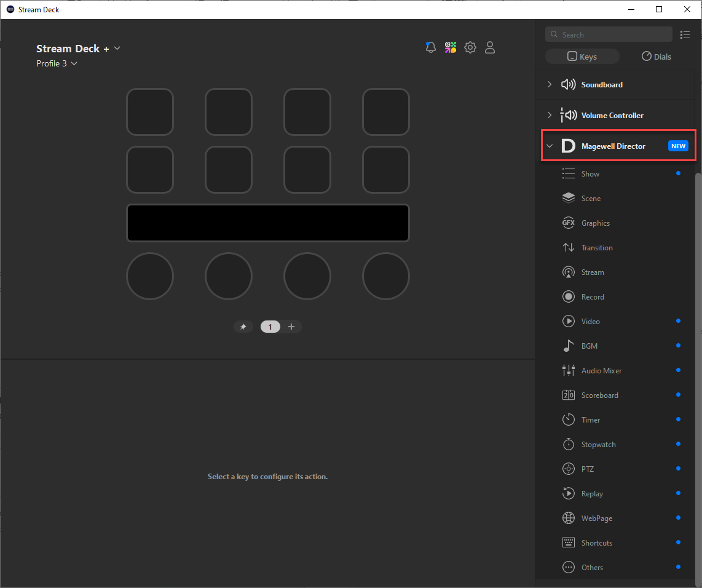Image resolution: width=702 pixels, height=588 pixels.
Task: Click the blue dot beside Show
Action: (x=678, y=173)
